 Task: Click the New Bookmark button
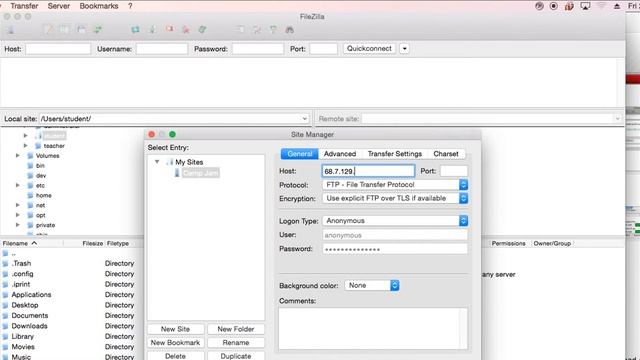pos(176,343)
